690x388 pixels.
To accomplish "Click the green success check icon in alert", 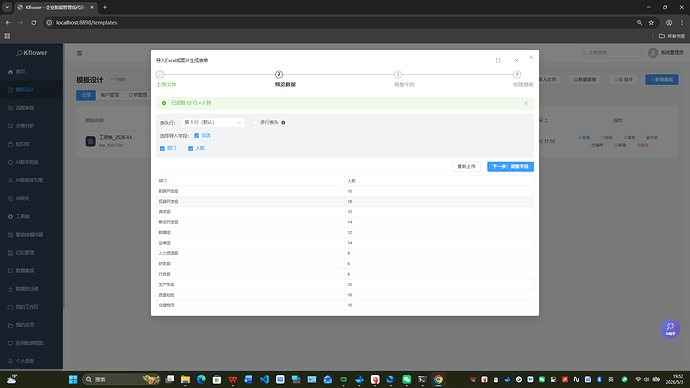I will 164,103.
